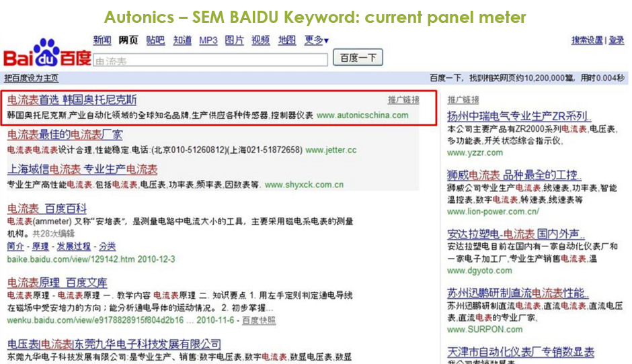Open the 电流表_百度百科 result
Viewport: 632px width, 364px height.
[x=47, y=209]
